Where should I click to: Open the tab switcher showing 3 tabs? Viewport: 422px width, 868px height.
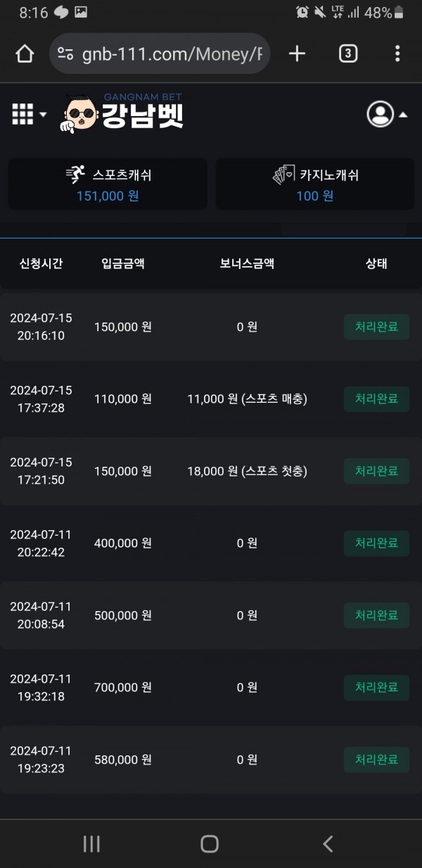347,54
